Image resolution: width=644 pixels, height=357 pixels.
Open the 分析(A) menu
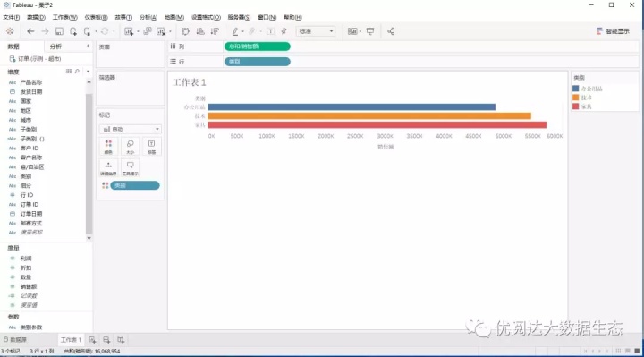pyautogui.click(x=148, y=17)
